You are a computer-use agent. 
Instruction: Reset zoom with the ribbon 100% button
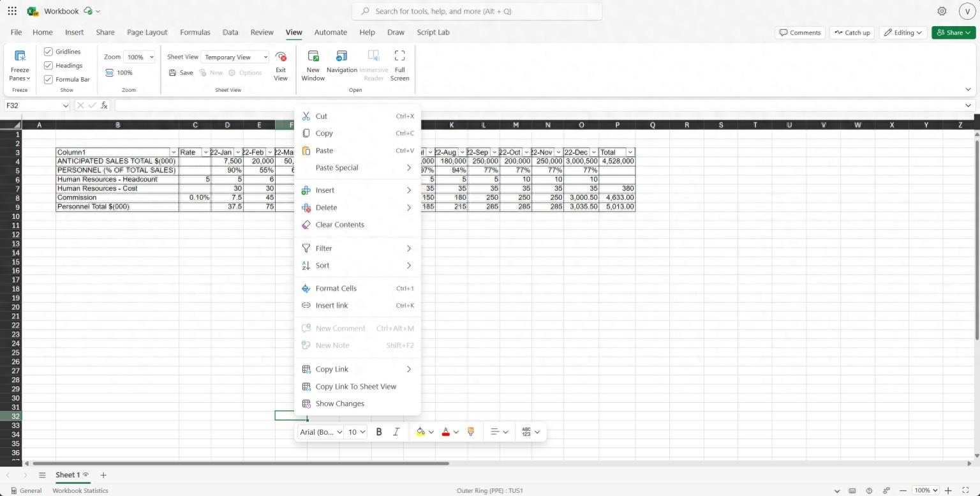[x=119, y=73]
